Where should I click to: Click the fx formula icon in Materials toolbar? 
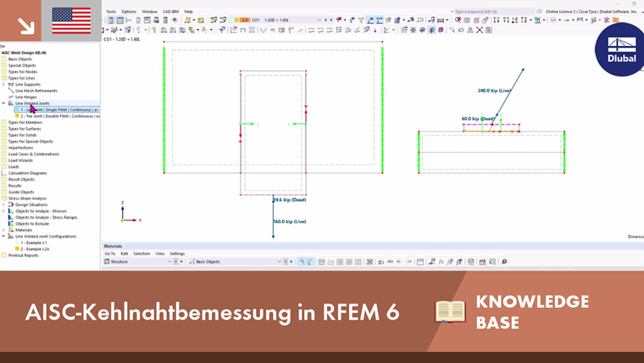(x=441, y=261)
